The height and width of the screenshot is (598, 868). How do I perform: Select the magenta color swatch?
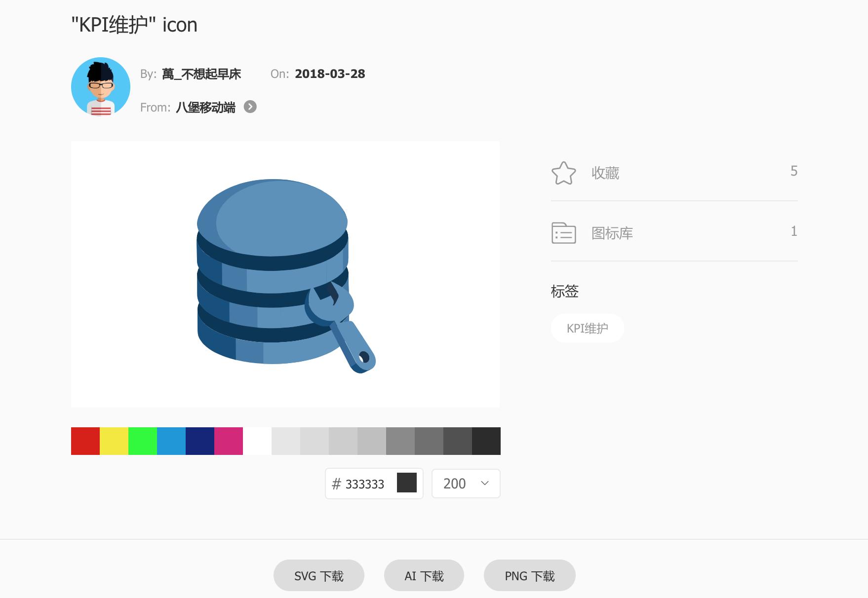(x=228, y=441)
